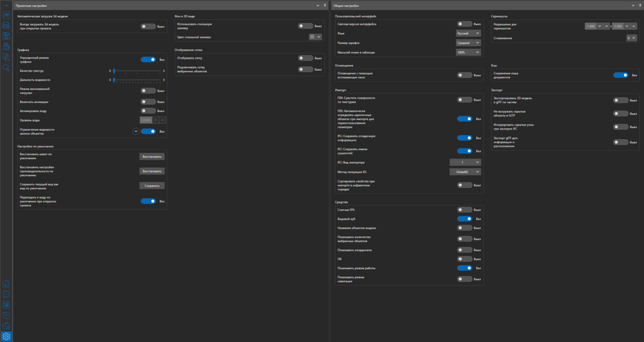Open the eye view icon in sidebar
644x342 pixels.
click(x=6, y=15)
